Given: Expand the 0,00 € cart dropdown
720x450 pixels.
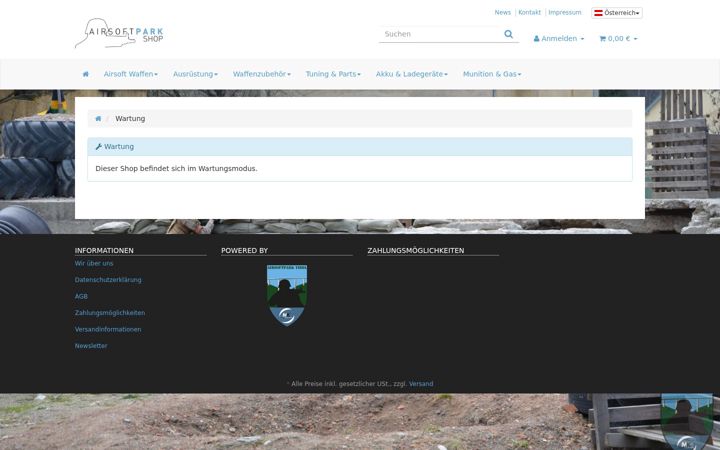Looking at the screenshot, I should (x=618, y=39).
